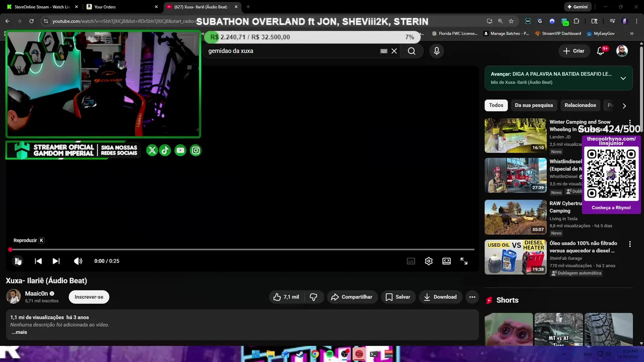Skip to the next video in player
Screen dimensions: 644x362
(x=56, y=261)
